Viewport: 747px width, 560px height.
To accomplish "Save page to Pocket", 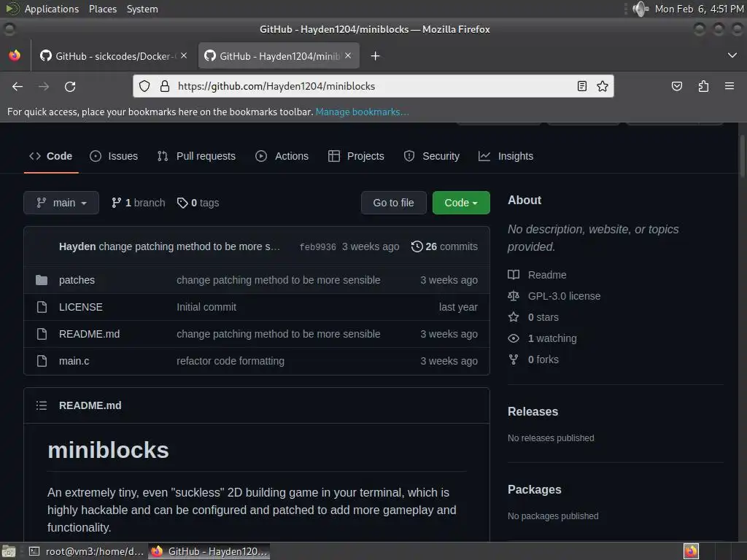I will click(676, 86).
